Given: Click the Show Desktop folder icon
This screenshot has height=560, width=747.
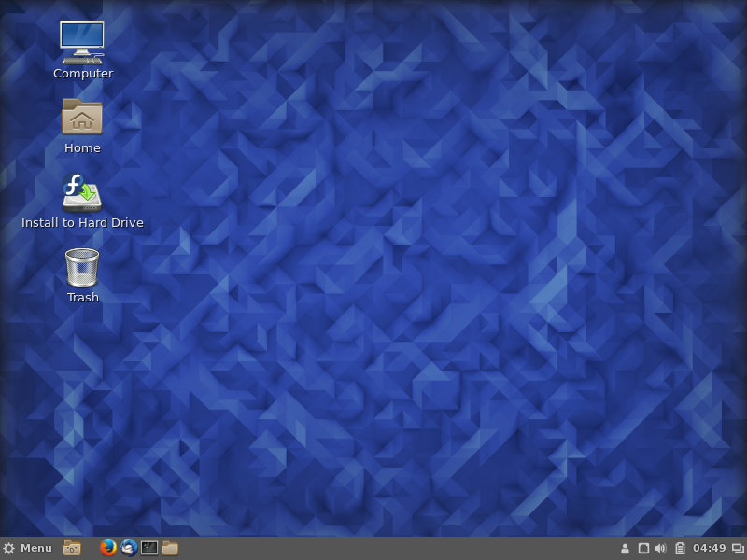Looking at the screenshot, I should pyautogui.click(x=72, y=548).
